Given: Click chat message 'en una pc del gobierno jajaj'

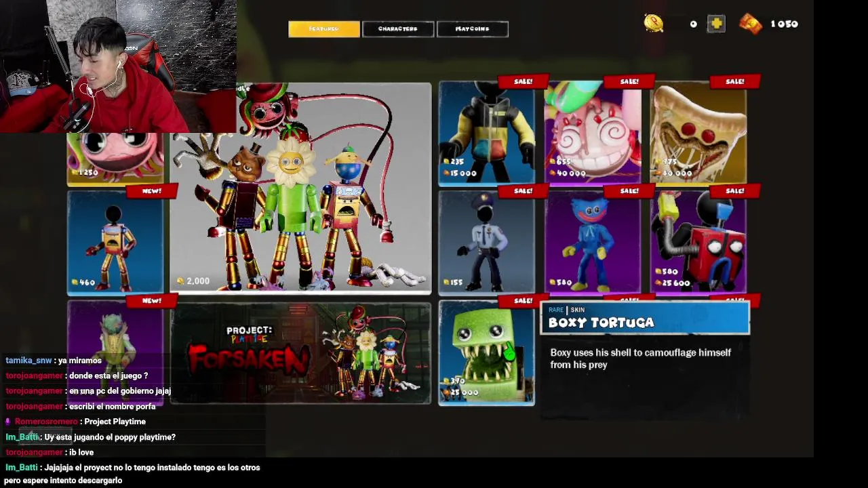Looking at the screenshot, I should pyautogui.click(x=120, y=391).
